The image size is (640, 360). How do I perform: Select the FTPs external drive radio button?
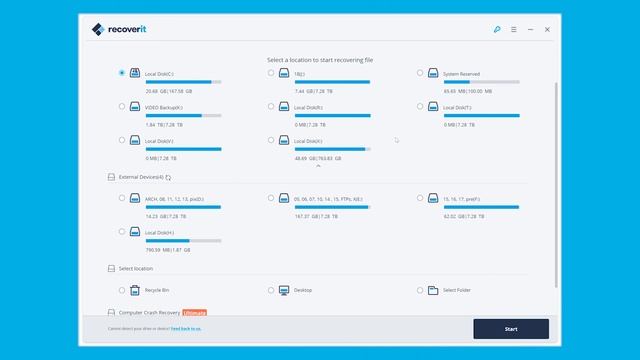click(x=271, y=198)
